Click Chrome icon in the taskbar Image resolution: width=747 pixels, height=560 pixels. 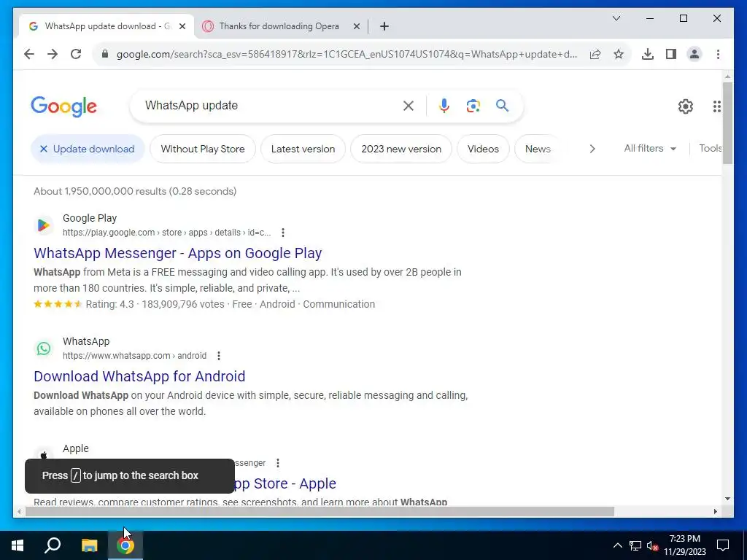coord(125,545)
